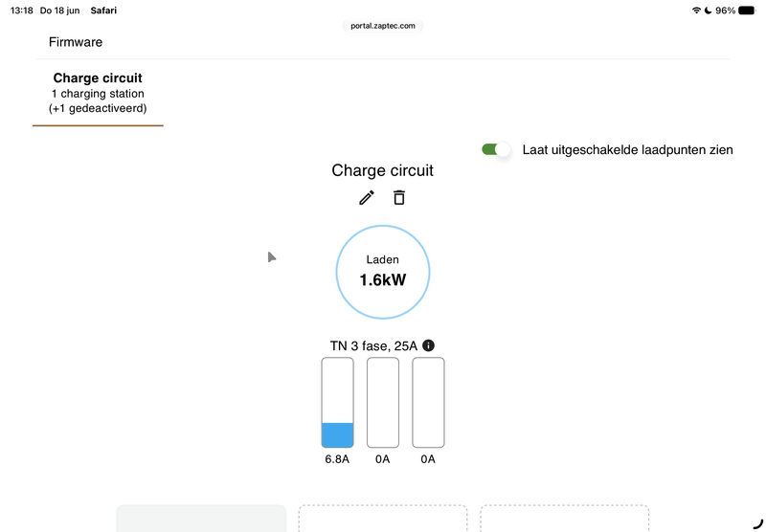Click the right dashed empty station slot
Viewport: 766px width, 532px height.
coord(565,519)
